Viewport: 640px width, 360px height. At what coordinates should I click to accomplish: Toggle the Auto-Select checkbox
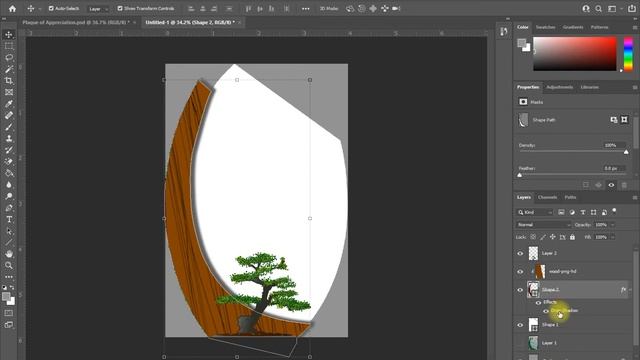pos(51,8)
